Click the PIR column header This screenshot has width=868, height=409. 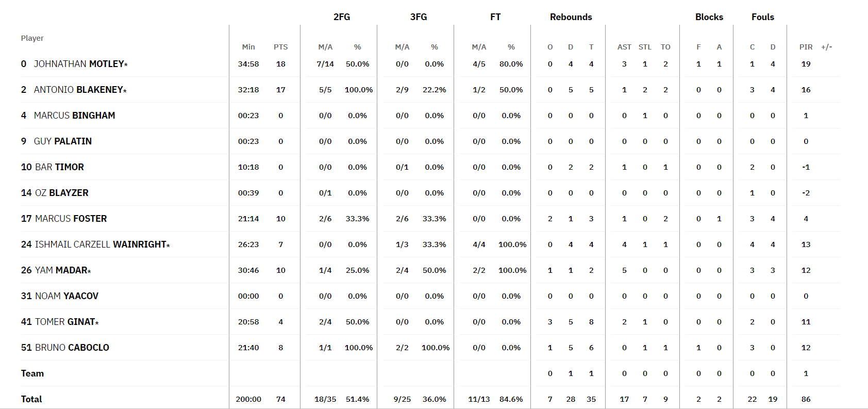(806, 47)
